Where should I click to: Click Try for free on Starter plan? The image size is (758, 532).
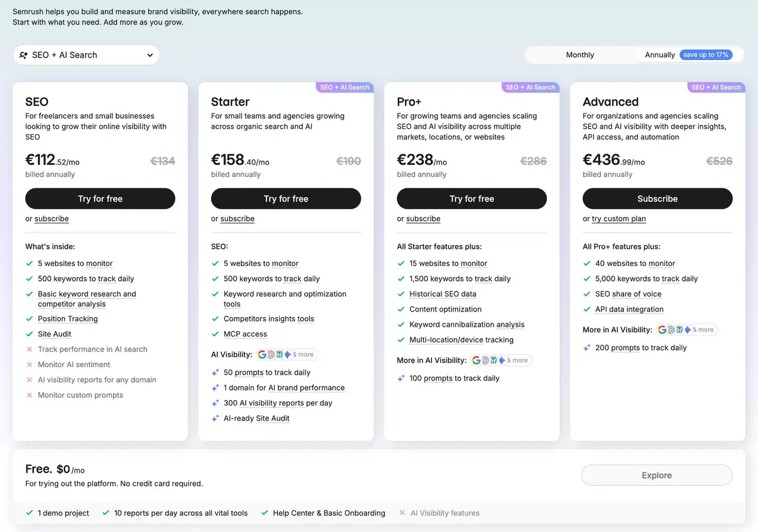tap(286, 198)
